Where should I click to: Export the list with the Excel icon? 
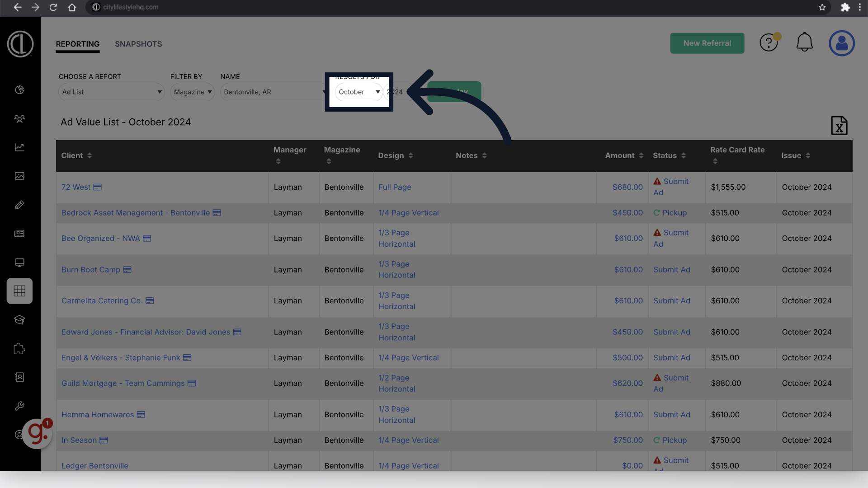tap(840, 126)
